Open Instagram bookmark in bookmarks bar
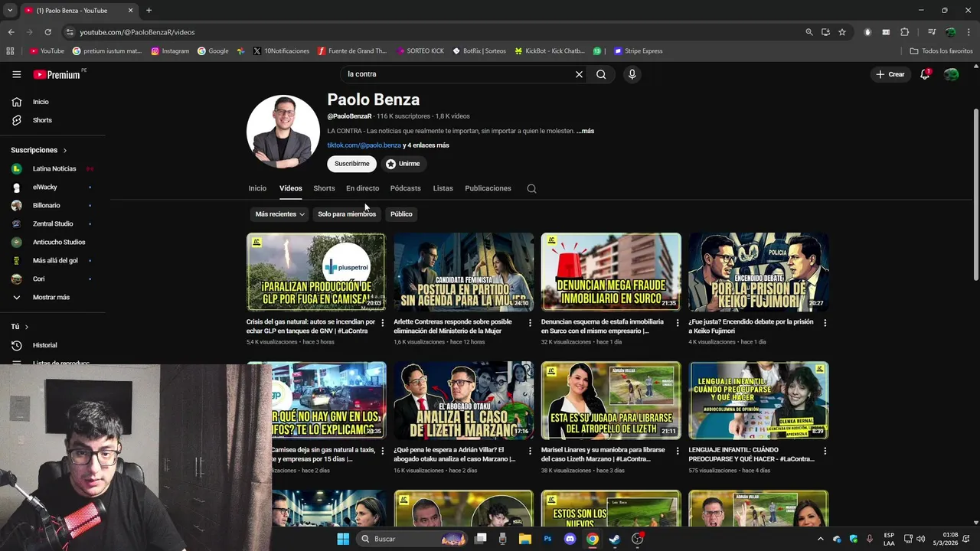The image size is (980, 551). coord(170,51)
